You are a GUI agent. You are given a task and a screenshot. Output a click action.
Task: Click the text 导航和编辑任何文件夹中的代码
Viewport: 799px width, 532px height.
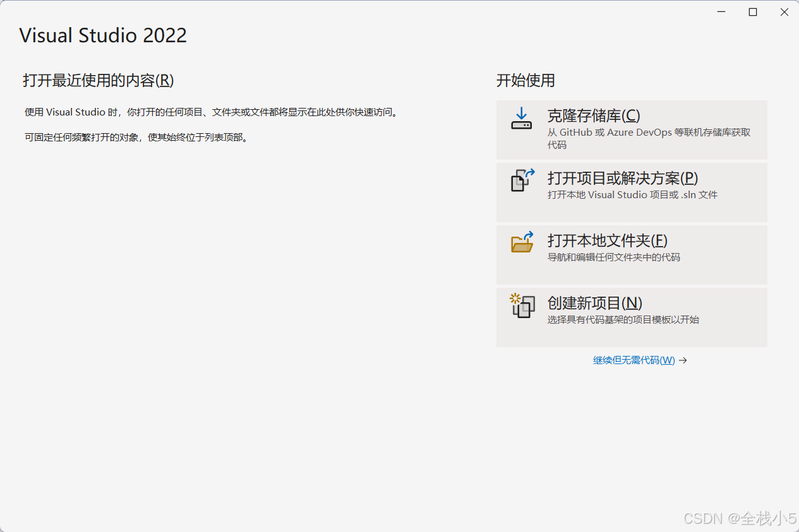pos(613,257)
